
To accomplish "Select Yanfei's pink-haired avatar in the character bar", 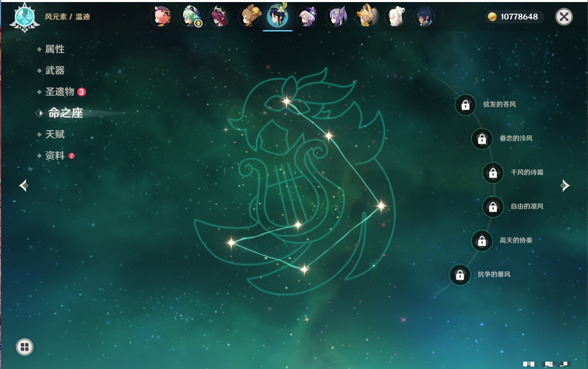I will pos(161,17).
